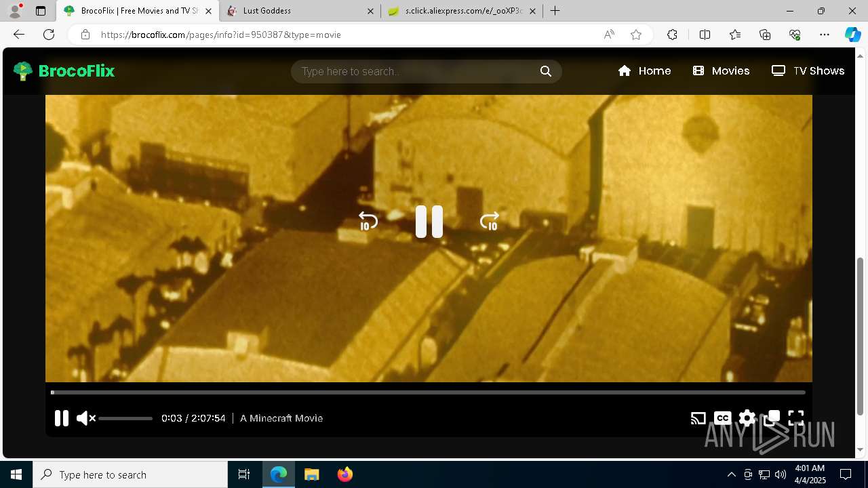Screen dimensions: 868x488
Task: Open system volume control in tray
Action: pos(781,474)
